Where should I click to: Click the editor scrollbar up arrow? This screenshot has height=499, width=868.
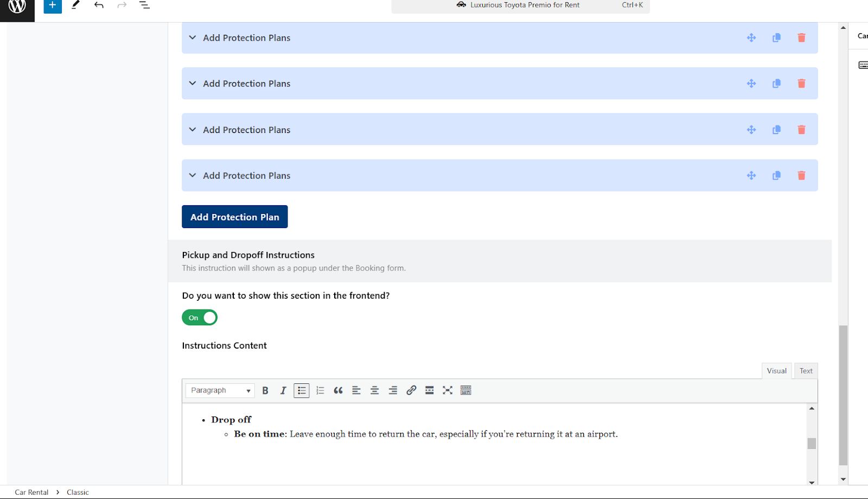812,408
